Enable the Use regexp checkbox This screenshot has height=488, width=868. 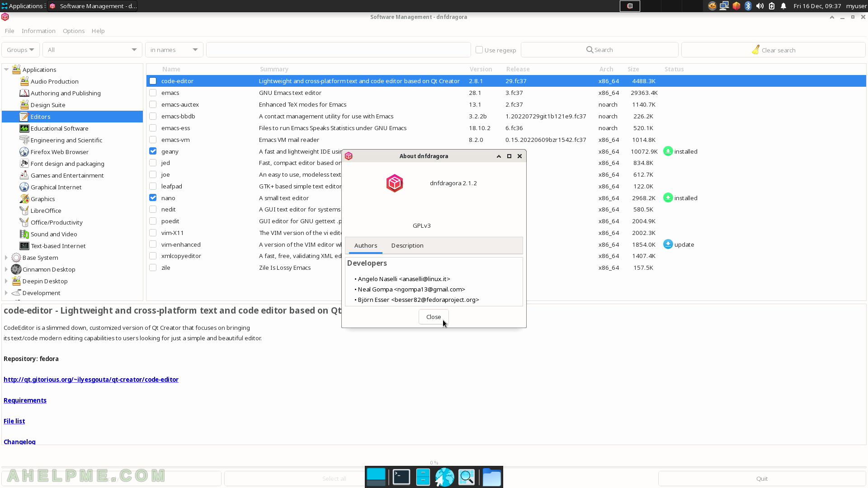click(x=479, y=50)
